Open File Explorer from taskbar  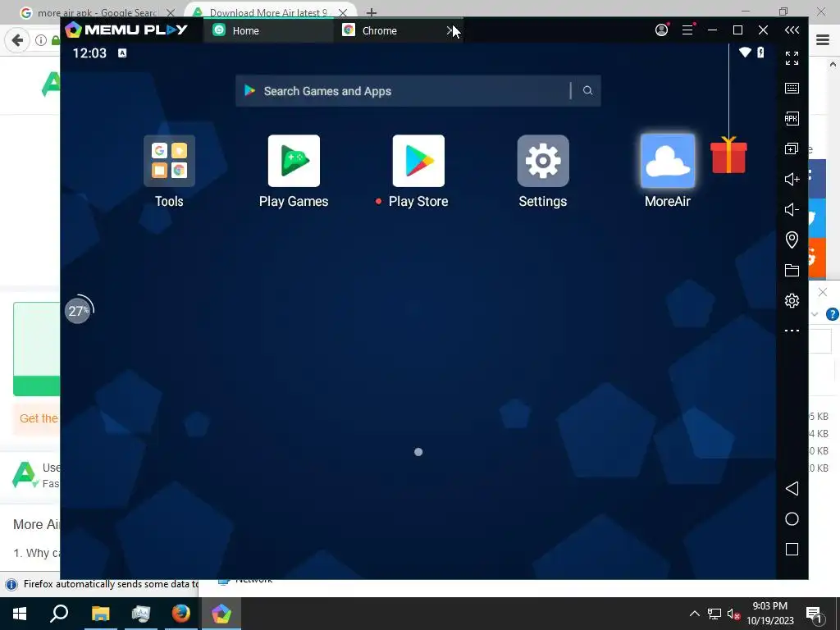pyautogui.click(x=100, y=614)
